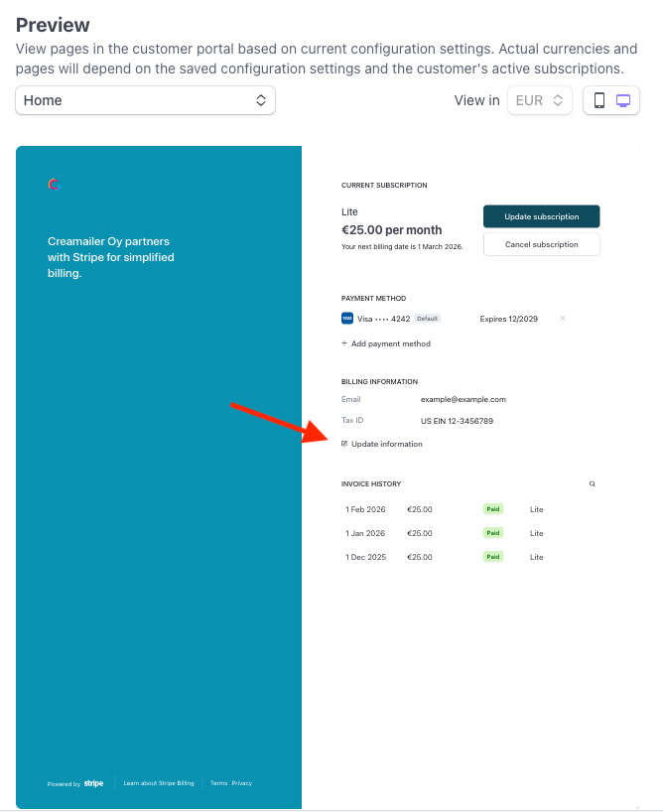663x812 pixels.
Task: Open the EUR currency dropdown
Action: coord(540,100)
